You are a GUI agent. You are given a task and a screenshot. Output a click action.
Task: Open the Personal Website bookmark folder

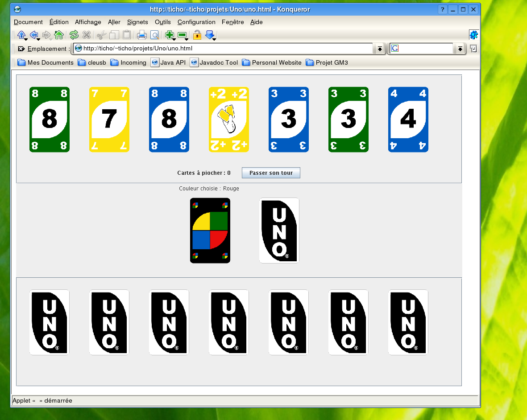[x=272, y=62]
